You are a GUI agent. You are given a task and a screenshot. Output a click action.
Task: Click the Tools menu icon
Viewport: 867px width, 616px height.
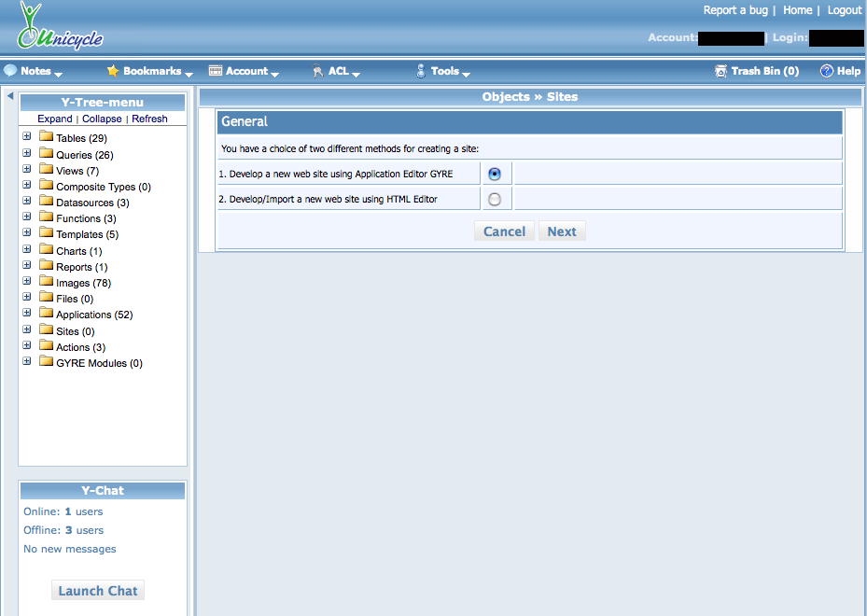click(421, 71)
